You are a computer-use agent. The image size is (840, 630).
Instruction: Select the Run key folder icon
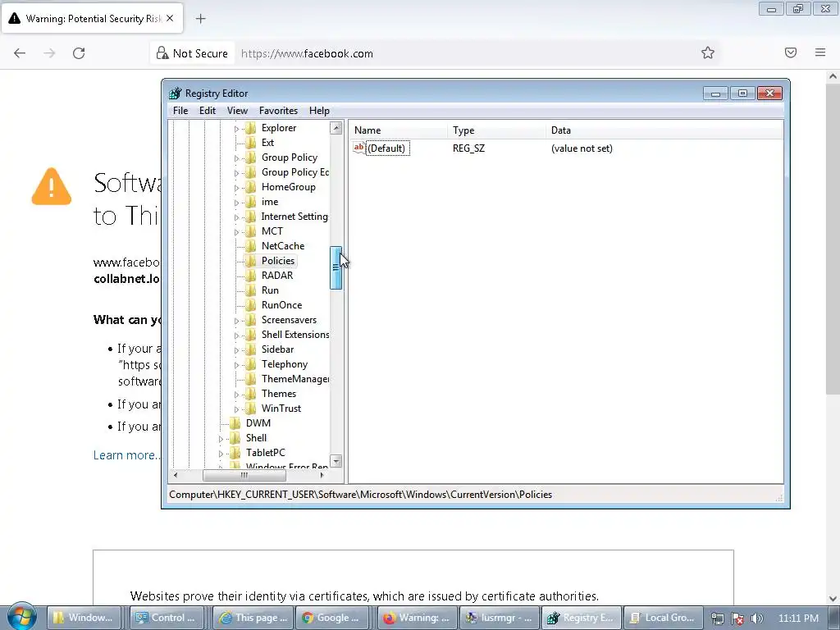[250, 290]
